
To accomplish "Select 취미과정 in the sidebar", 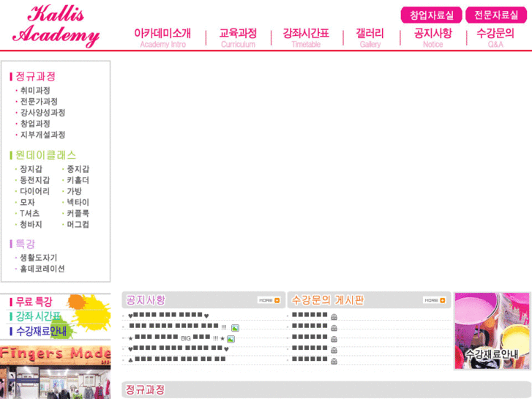I will (x=35, y=90).
